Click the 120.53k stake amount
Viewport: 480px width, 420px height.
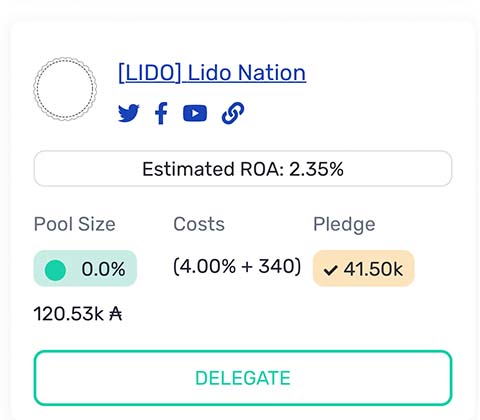(69, 314)
